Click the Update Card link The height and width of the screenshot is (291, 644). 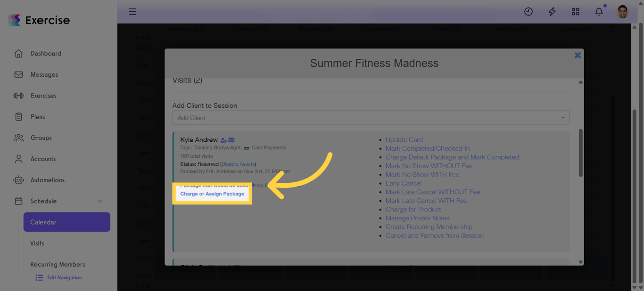[x=404, y=140]
